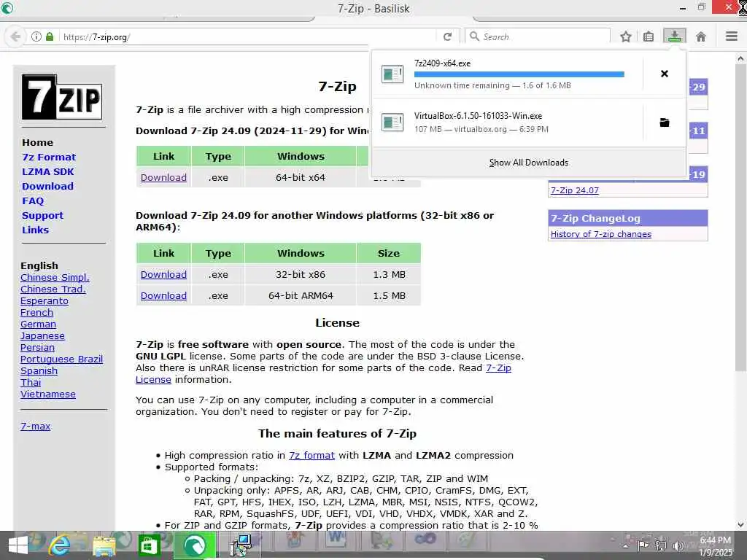Viewport: 747px width, 560px height.
Task: Click the back navigation arrow
Action: [x=15, y=36]
